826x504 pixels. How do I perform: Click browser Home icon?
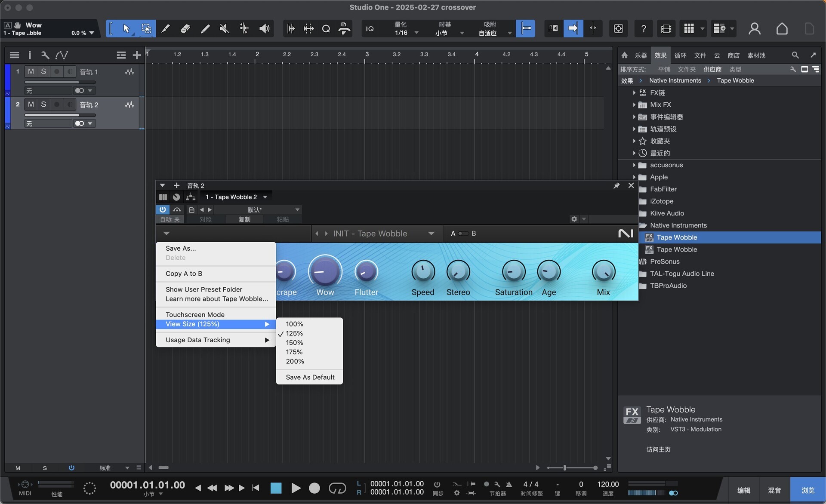pos(625,55)
